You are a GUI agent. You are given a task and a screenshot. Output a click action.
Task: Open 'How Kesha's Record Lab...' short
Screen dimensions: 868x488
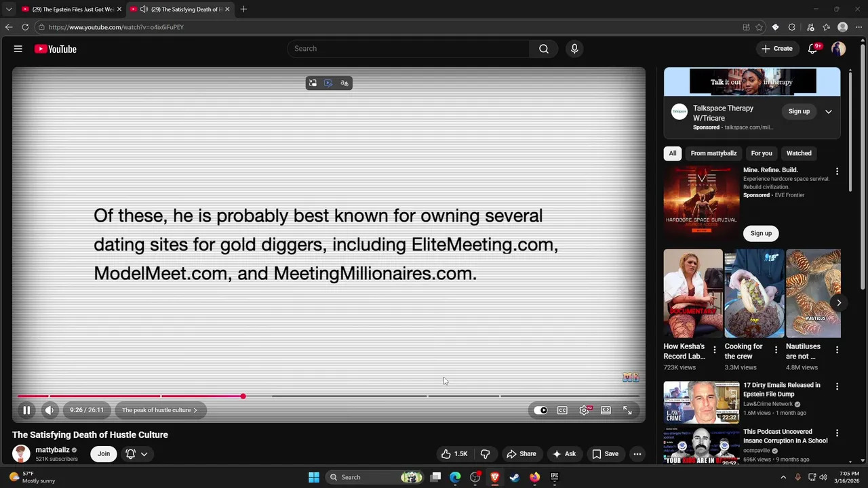693,293
